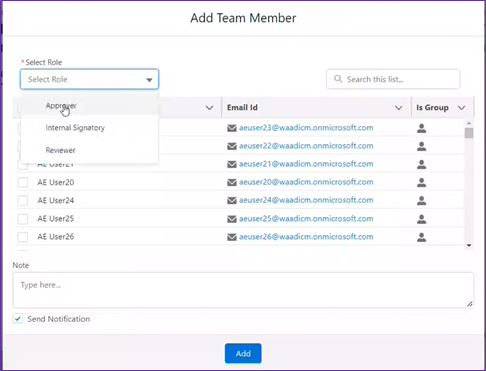Click the person icon in aeuser21 row
The height and width of the screenshot is (371, 486).
tap(421, 164)
